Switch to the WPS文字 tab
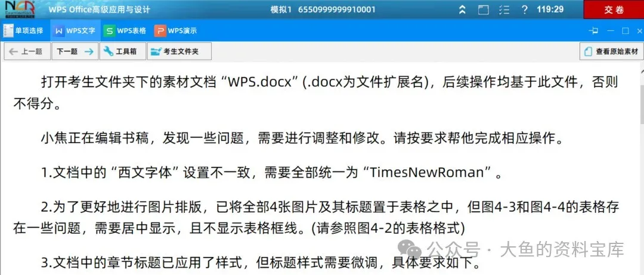Screen dimensions: 644x275 pos(75,30)
